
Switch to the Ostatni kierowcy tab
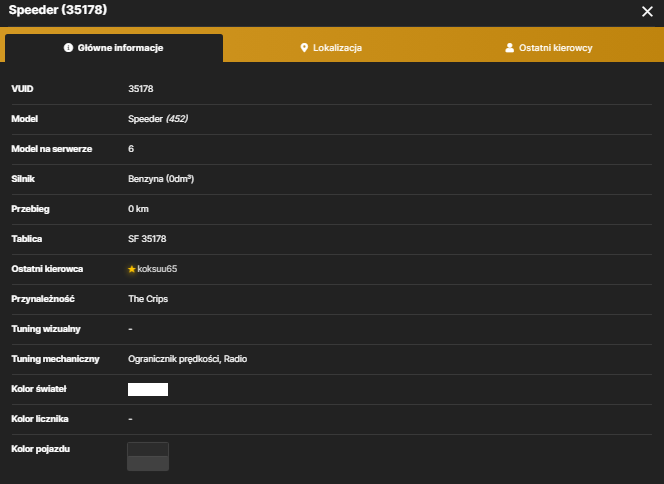549,48
